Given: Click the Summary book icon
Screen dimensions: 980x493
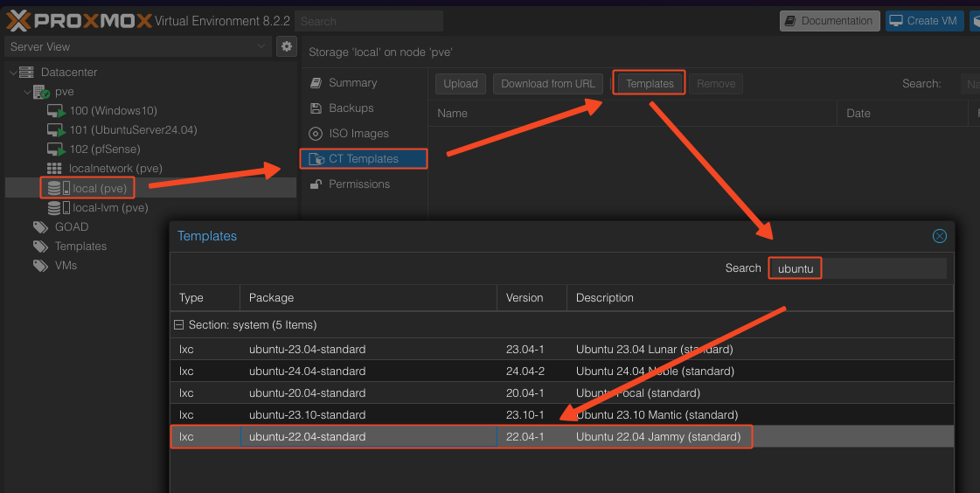Looking at the screenshot, I should click(316, 82).
